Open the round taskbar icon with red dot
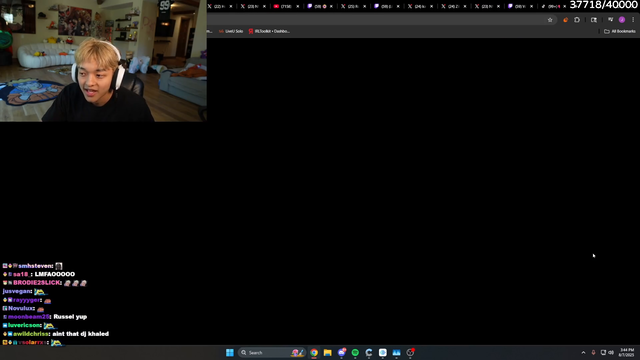The width and height of the screenshot is (640, 360). click(x=410, y=352)
